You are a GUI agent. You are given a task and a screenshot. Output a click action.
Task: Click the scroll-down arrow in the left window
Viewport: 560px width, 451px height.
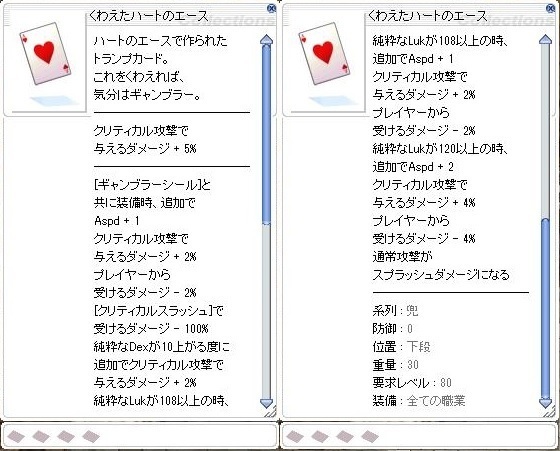click(x=266, y=404)
